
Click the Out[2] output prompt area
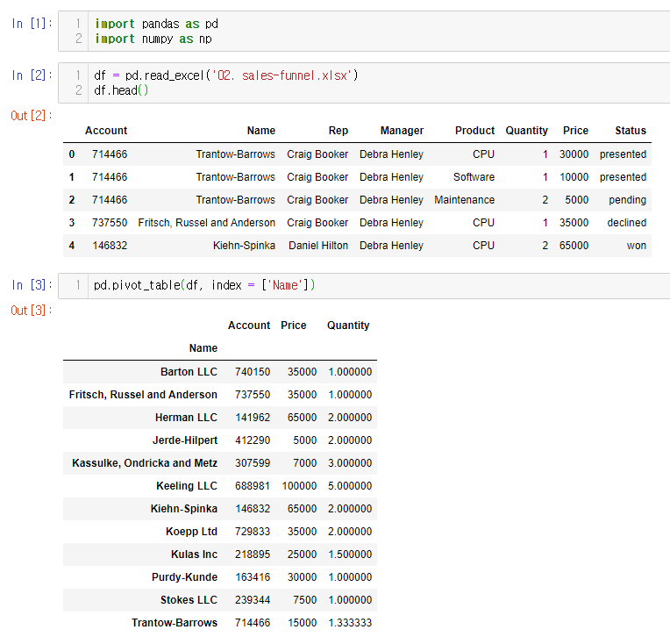pos(31,115)
